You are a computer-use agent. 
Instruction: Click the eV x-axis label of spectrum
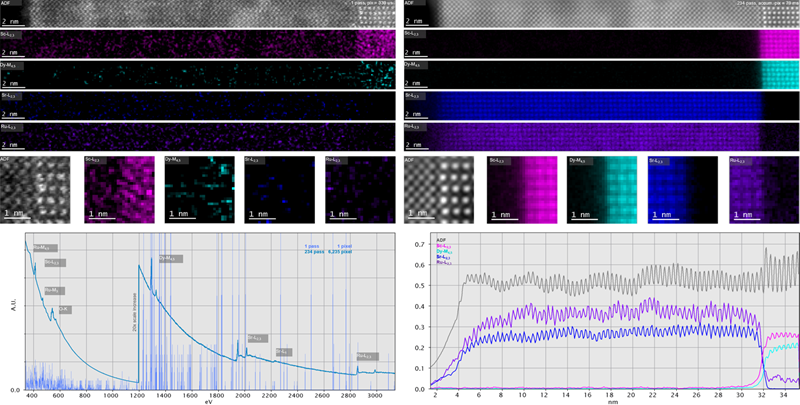(208, 402)
